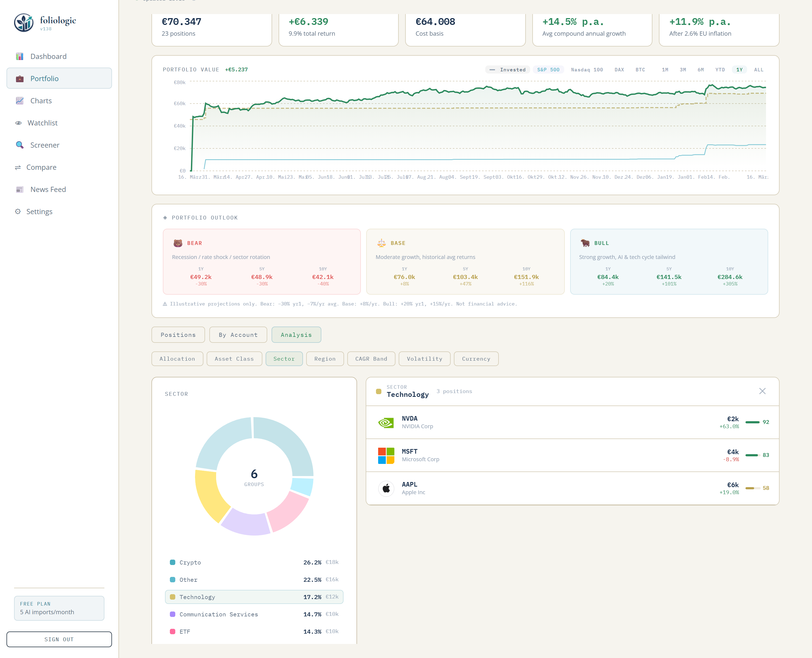This screenshot has height=658, width=812.
Task: Select the Watchlist eye icon
Action: 19,122
